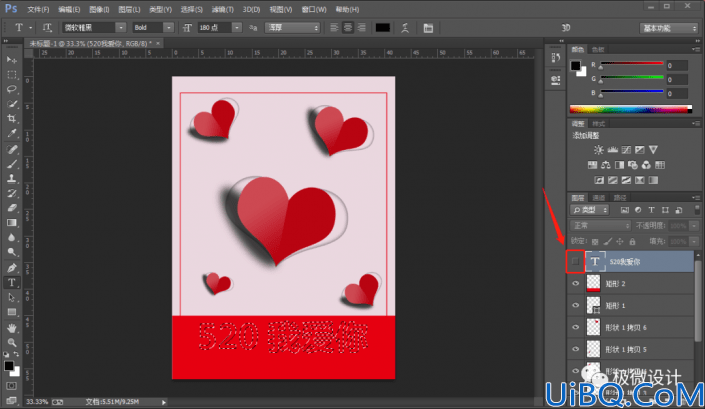Open the blend mode 正常 dropdown

[x=600, y=226]
